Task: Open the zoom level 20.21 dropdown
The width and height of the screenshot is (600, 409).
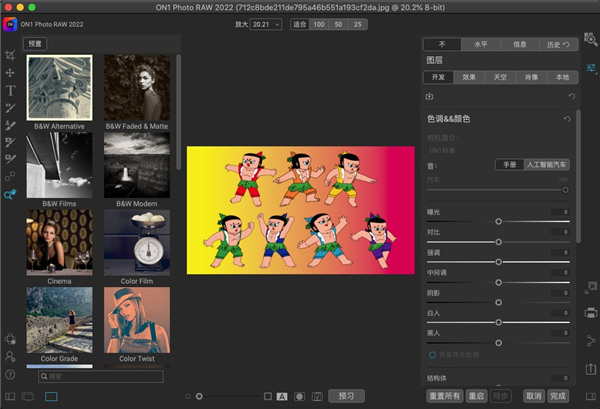Action: [266, 24]
